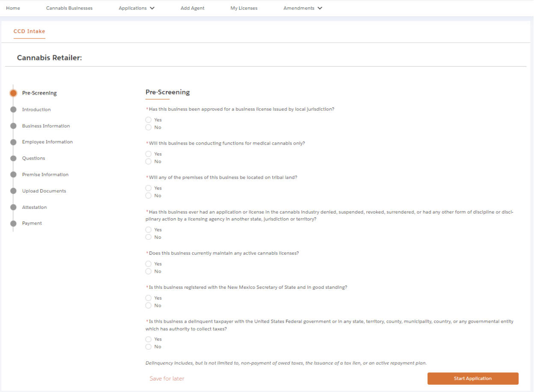The image size is (534, 392).
Task: Click the Save for later link
Action: [167, 379]
